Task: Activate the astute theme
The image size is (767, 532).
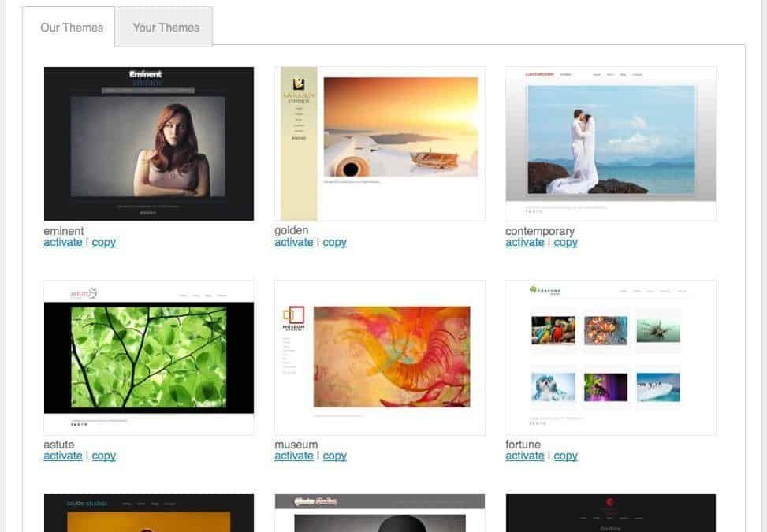Action: [x=62, y=456]
